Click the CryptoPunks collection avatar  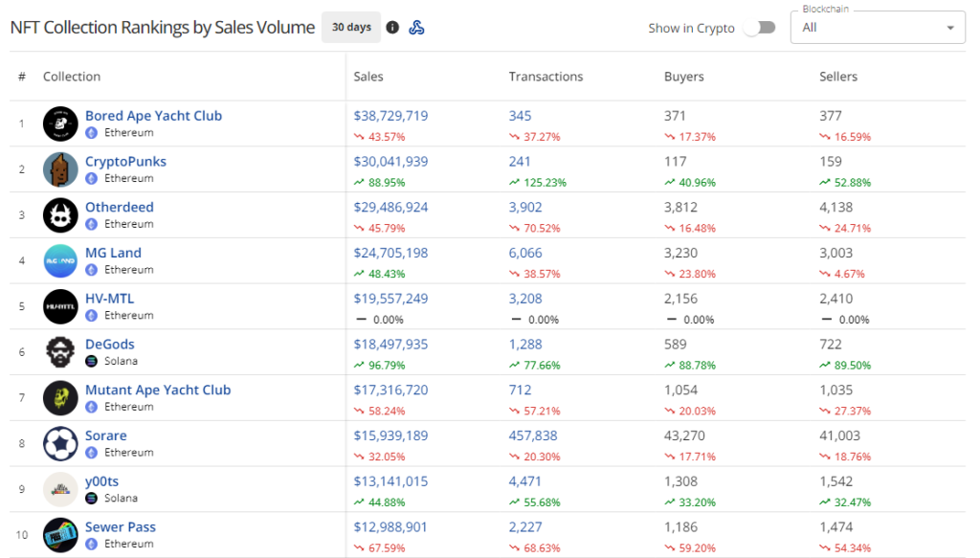tap(60, 169)
